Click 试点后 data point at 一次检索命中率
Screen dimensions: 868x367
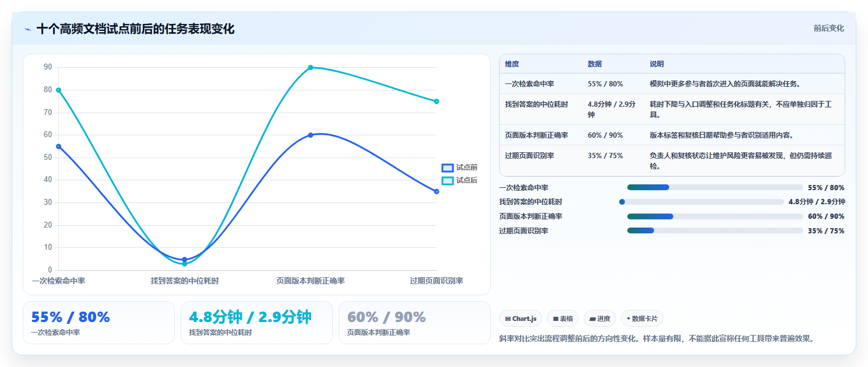(58, 90)
